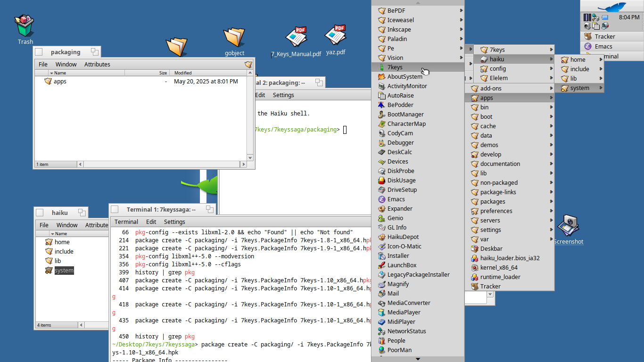Sort packaging window by Name column
This screenshot has width=644, height=362.
(x=87, y=73)
